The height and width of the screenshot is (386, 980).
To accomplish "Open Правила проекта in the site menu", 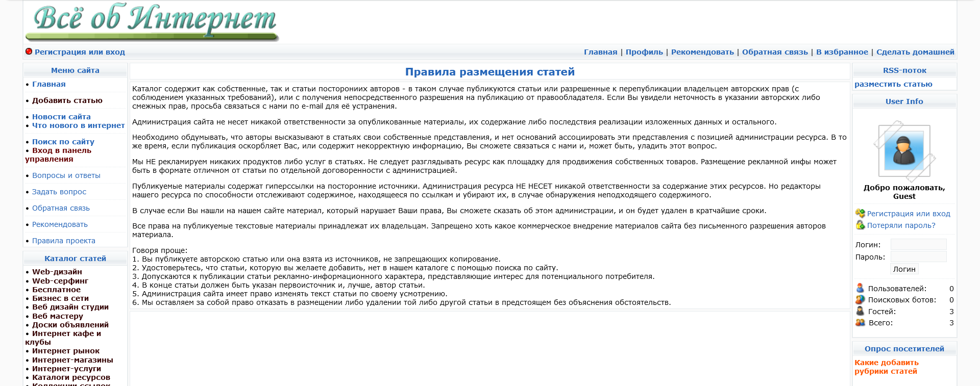I will [64, 241].
